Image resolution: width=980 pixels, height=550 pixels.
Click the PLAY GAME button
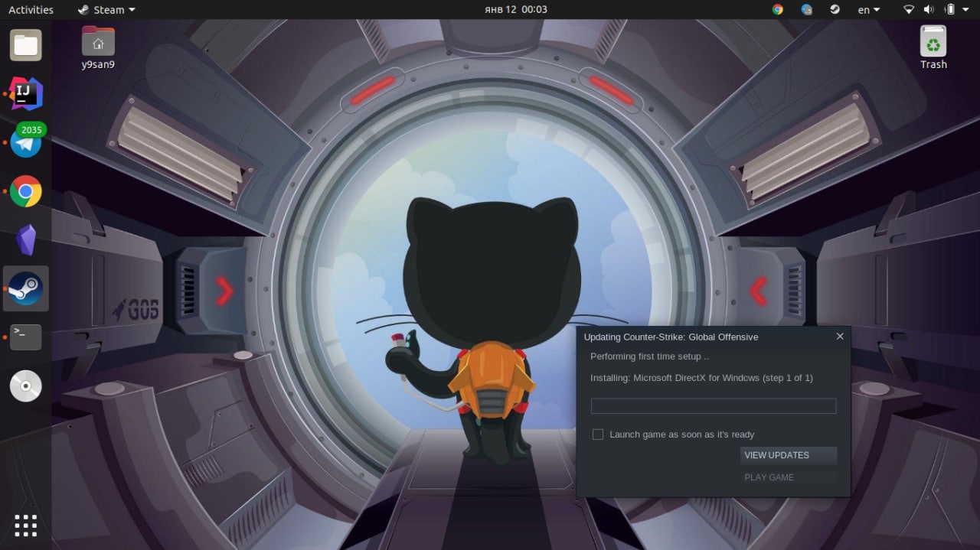click(x=788, y=477)
